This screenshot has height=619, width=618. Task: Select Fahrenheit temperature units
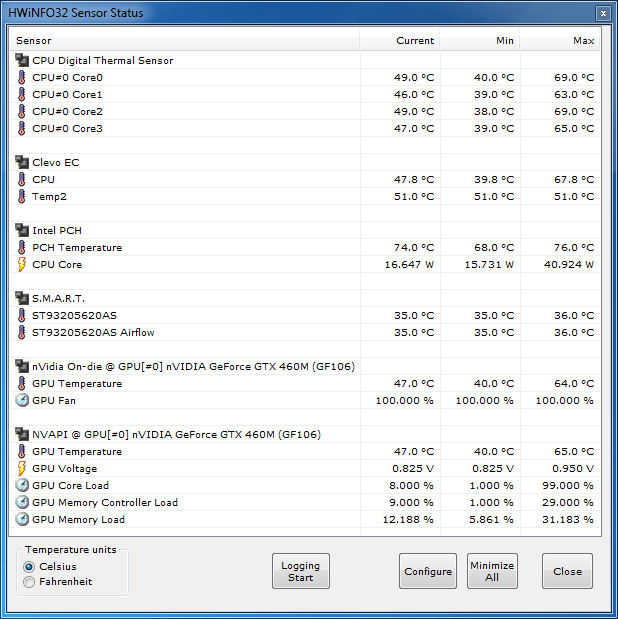click(x=29, y=582)
